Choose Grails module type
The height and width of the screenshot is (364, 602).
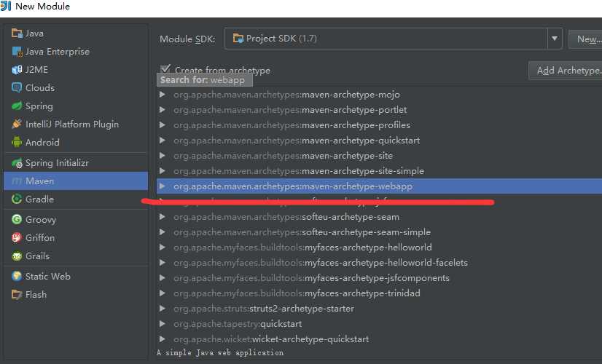pos(76,256)
